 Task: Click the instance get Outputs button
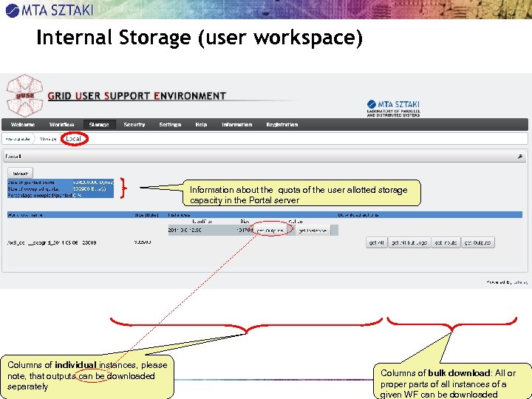tap(270, 231)
